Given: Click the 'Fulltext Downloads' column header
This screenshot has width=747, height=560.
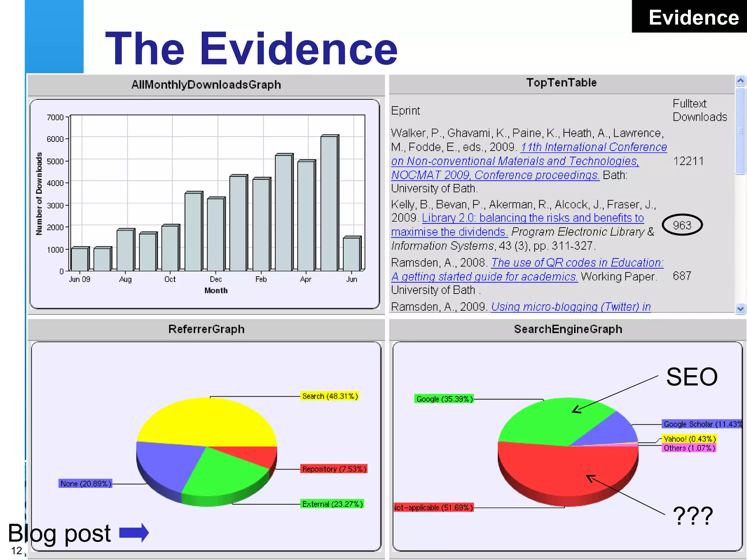Looking at the screenshot, I should coord(700,110).
